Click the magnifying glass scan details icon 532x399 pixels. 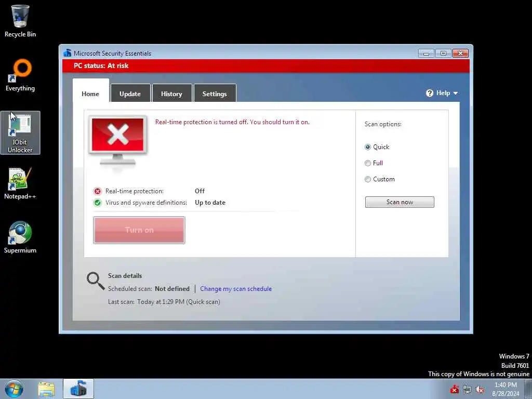coord(96,281)
